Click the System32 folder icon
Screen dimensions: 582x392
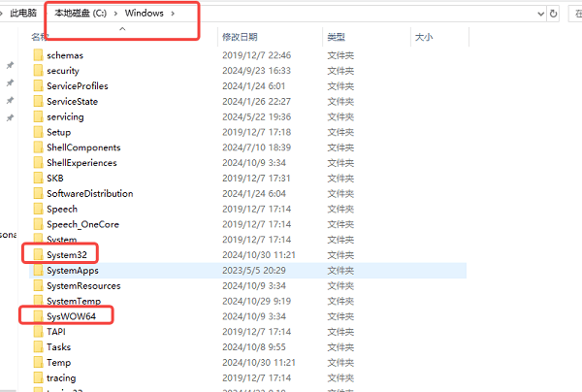(38, 254)
